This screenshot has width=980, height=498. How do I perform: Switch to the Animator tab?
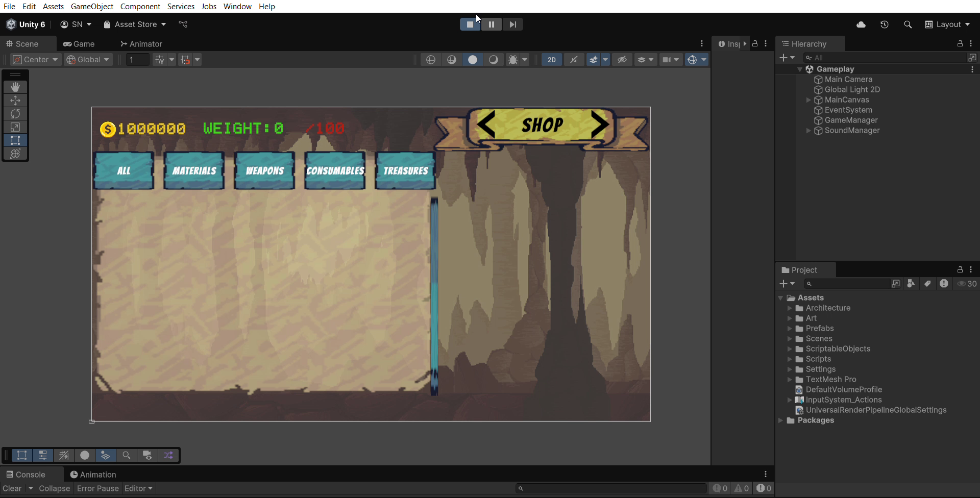(x=141, y=44)
